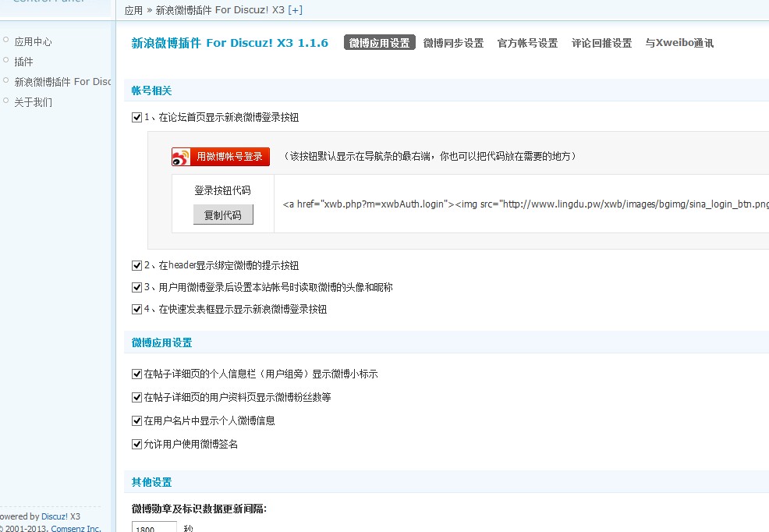Open the Discuz! link in footer

pyautogui.click(x=55, y=516)
